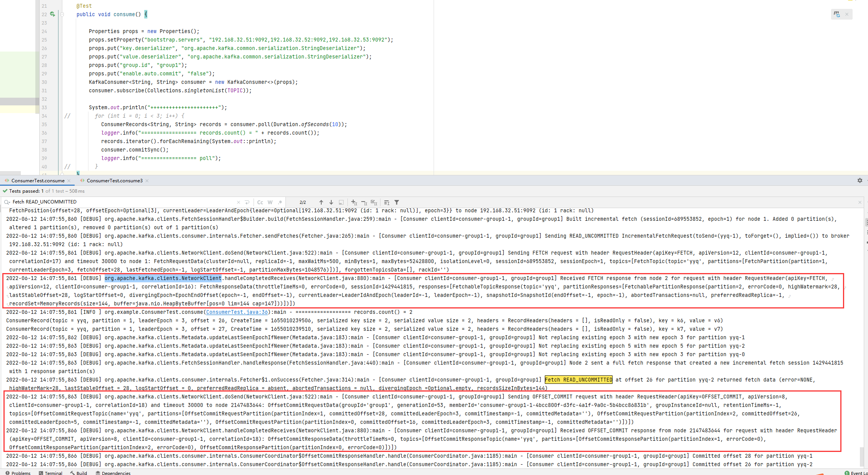The image size is (868, 475).
Task: Open ConsumerTest.java:36 link in console
Action: (237, 312)
